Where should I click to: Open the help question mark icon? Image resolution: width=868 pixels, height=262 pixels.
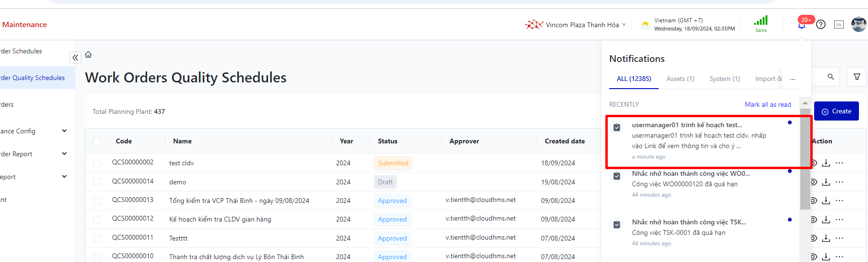[x=820, y=24]
